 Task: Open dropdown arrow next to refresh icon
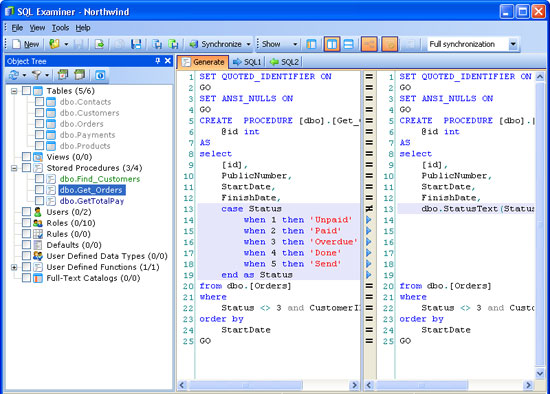pos(24,75)
